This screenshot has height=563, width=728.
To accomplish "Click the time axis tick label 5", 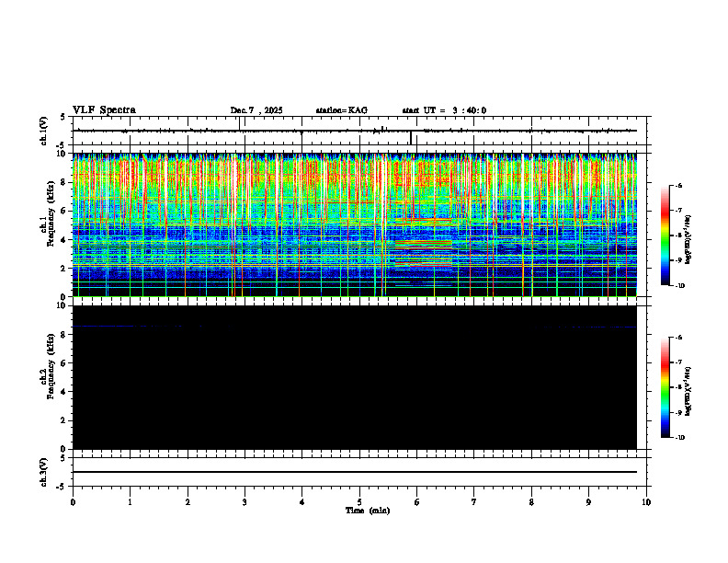I will click(x=359, y=502).
